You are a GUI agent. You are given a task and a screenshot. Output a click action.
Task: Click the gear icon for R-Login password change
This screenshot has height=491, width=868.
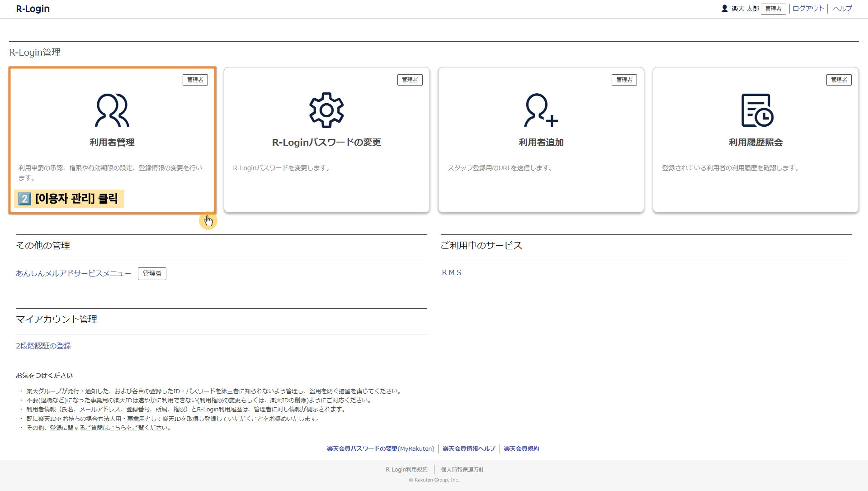[326, 110]
